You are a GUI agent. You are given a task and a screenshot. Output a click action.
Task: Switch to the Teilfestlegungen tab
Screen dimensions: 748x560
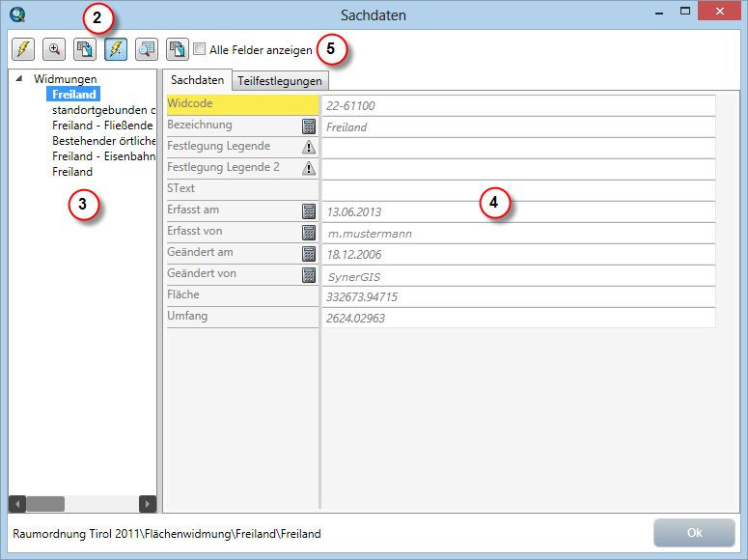pos(280,81)
